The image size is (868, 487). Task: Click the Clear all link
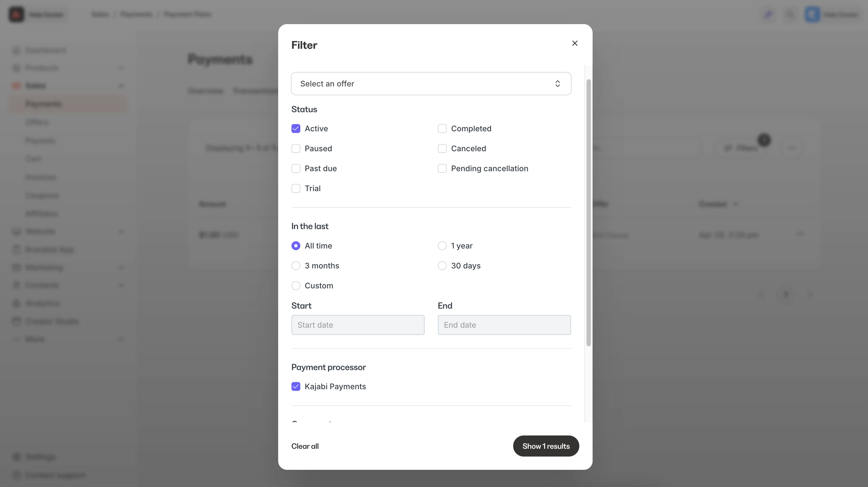(305, 446)
